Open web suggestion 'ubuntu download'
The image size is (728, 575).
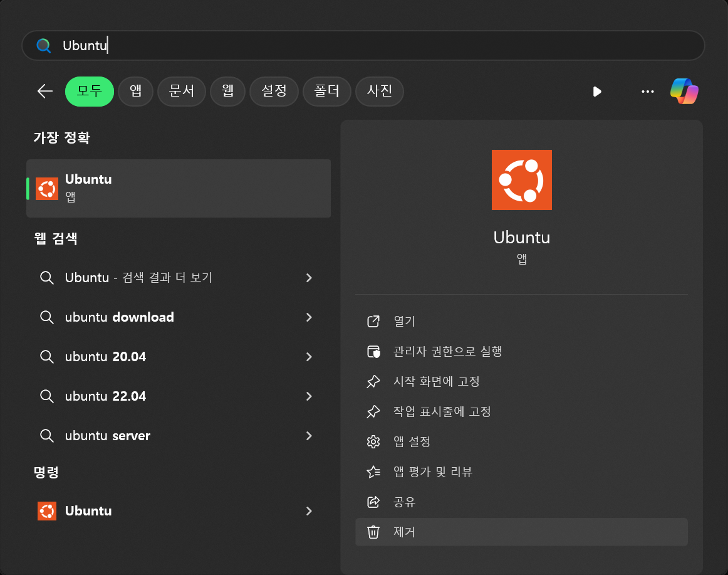tap(179, 317)
